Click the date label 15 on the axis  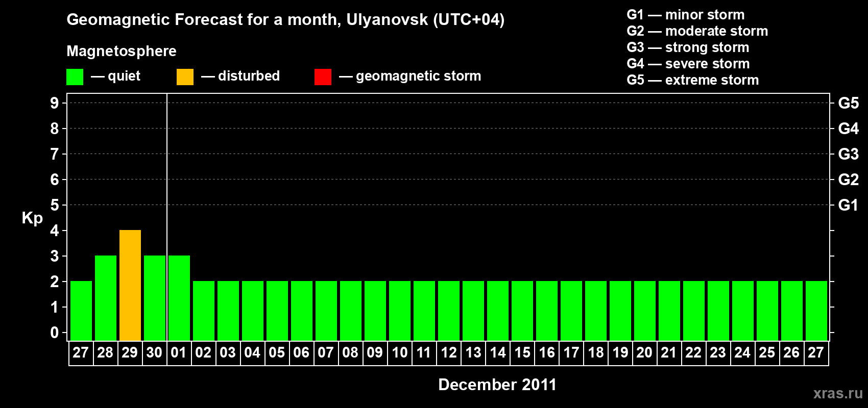[522, 353]
